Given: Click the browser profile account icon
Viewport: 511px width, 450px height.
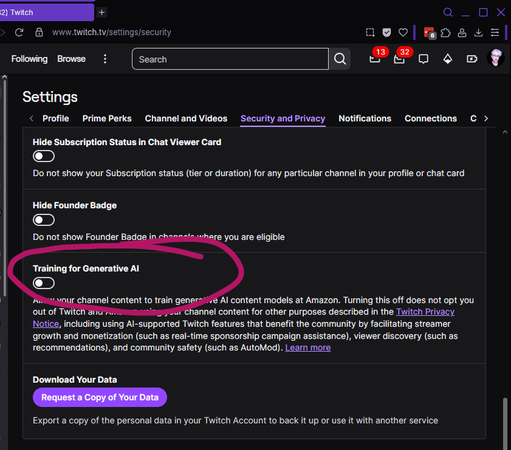Looking at the screenshot, I should point(462,33).
